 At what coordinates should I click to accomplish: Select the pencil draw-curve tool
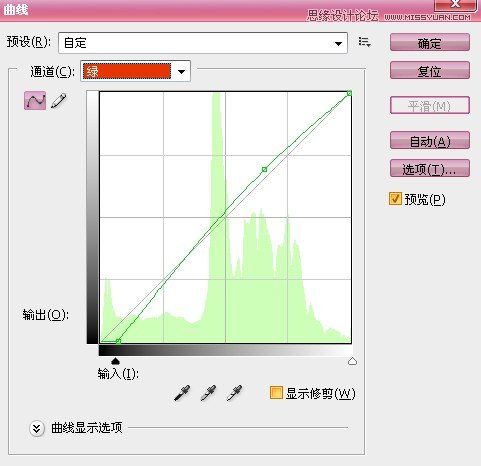pyautogui.click(x=59, y=101)
